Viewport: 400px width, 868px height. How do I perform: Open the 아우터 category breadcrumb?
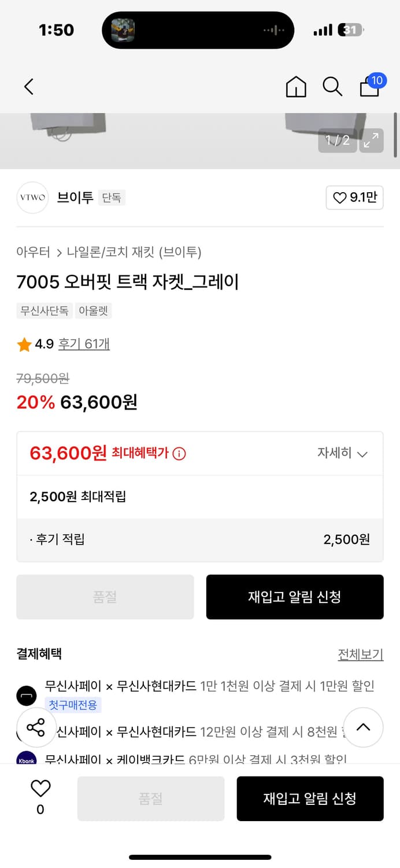tap(33, 252)
